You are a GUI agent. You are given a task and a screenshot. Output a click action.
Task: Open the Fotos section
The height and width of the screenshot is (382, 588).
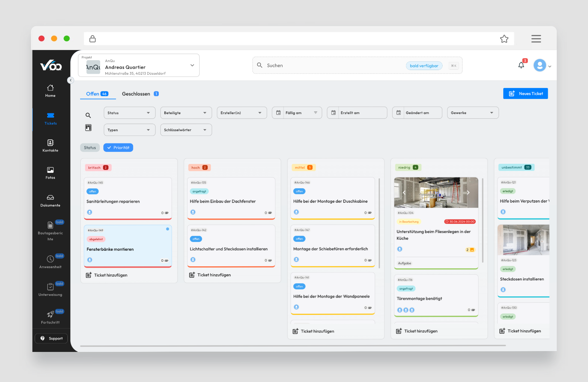pyautogui.click(x=50, y=173)
